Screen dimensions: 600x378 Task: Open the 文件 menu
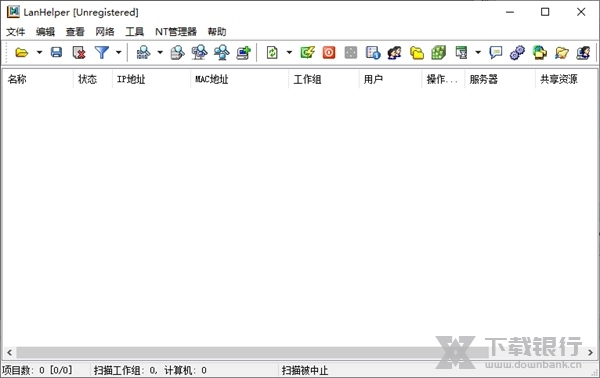tap(16, 32)
